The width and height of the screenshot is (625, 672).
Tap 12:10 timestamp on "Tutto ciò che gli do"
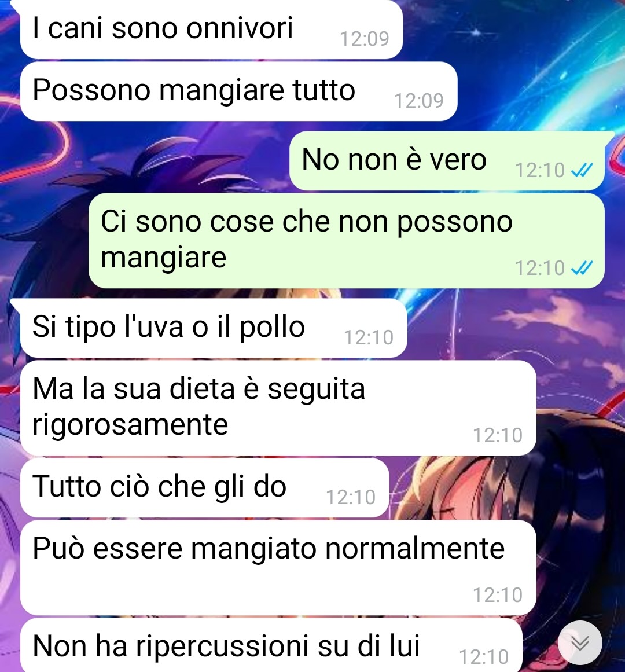351,497
